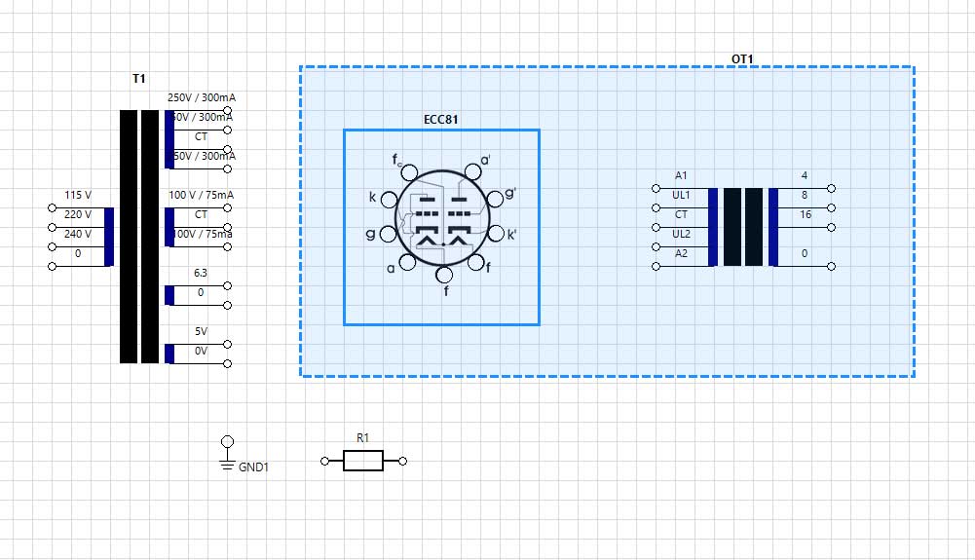Click the GND1 ground symbol
The width and height of the screenshot is (975, 560).
[x=228, y=455]
